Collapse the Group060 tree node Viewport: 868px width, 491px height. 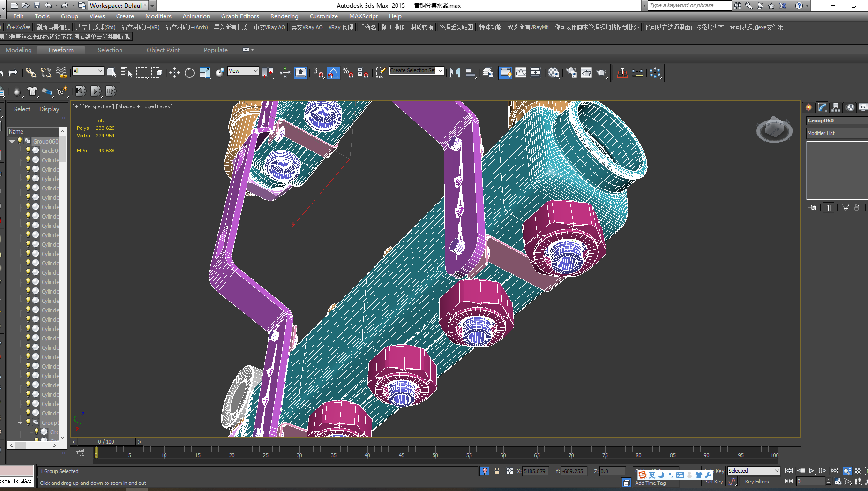coord(12,141)
